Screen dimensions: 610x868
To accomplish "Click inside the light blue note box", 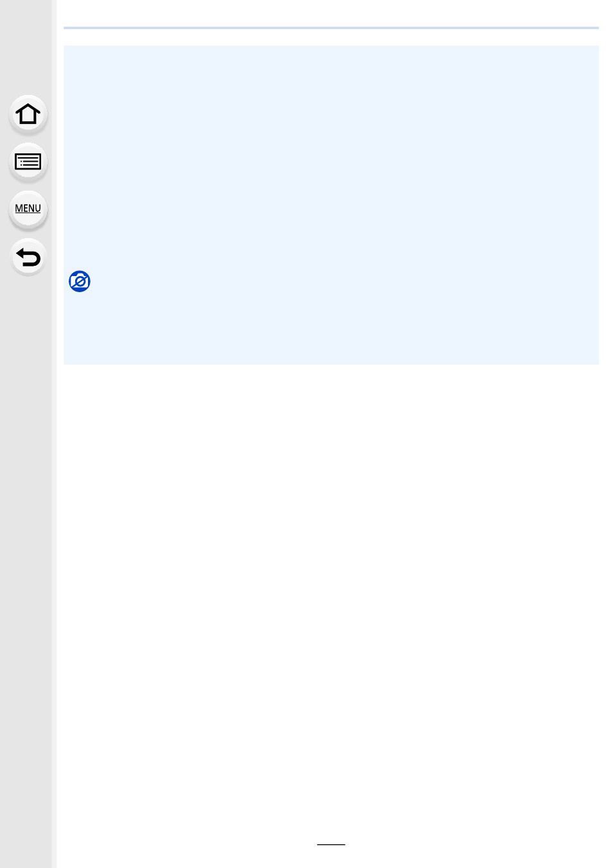I will coord(331,161).
